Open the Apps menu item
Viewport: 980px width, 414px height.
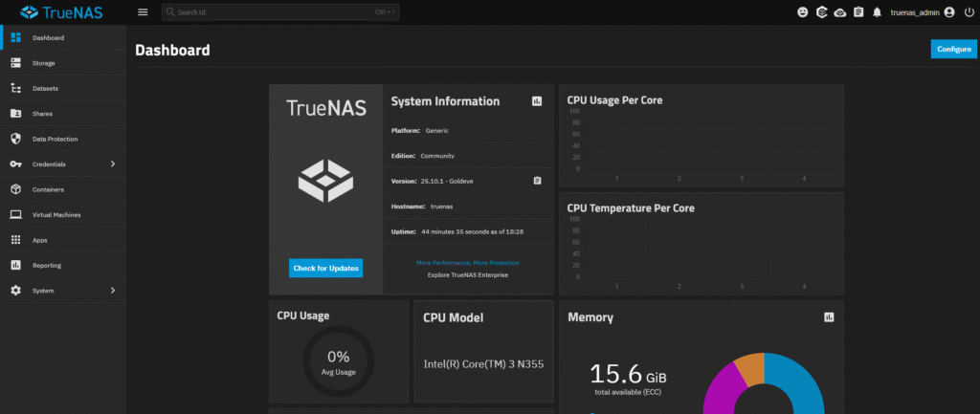(64, 240)
